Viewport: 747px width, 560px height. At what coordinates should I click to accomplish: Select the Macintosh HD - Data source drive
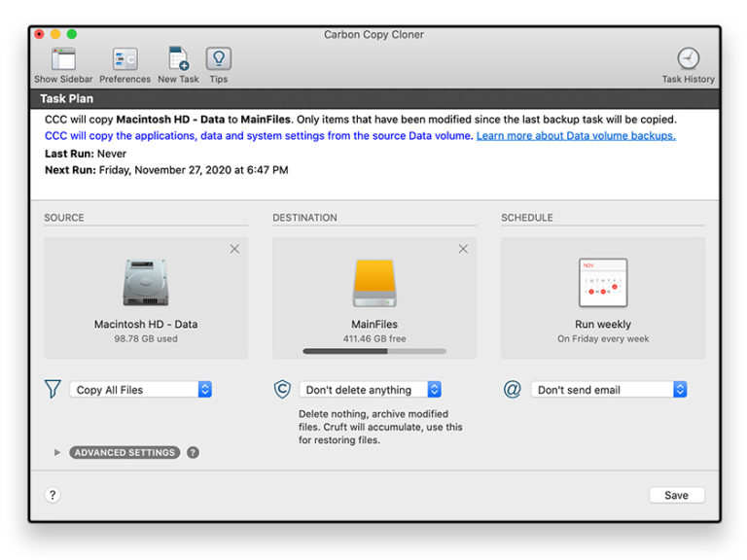pyautogui.click(x=146, y=284)
